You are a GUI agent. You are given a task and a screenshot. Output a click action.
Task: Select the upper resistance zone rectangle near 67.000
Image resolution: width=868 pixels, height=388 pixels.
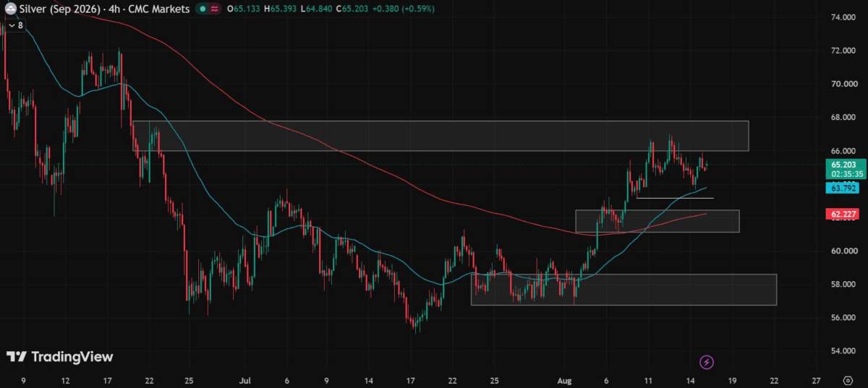click(441, 136)
